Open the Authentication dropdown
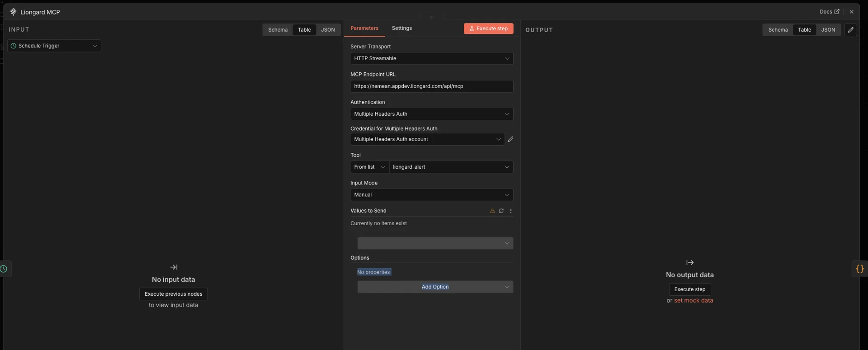 coord(432,114)
